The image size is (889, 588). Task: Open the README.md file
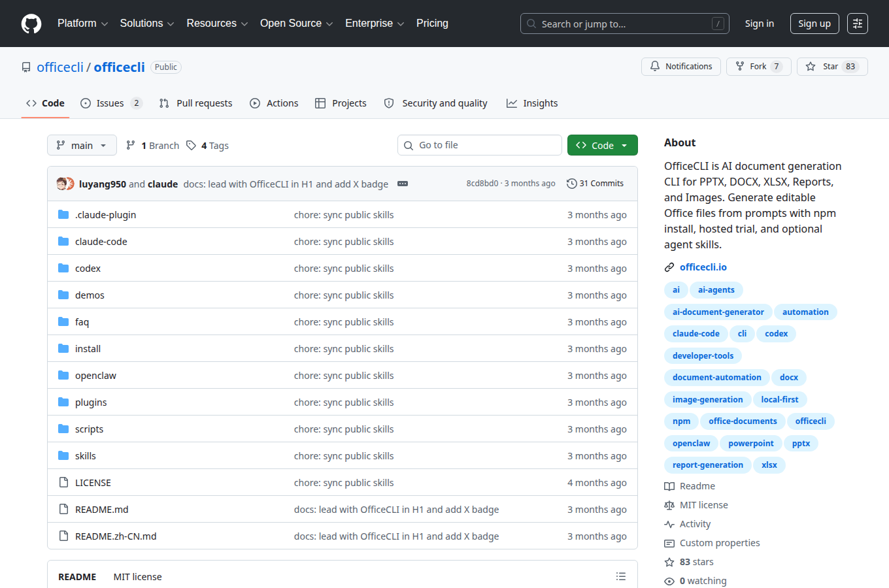point(101,510)
